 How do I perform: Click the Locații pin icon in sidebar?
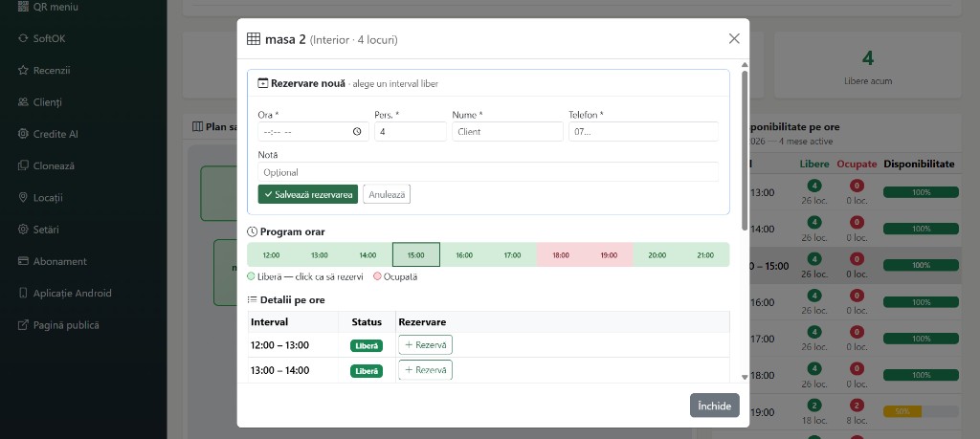[23, 197]
